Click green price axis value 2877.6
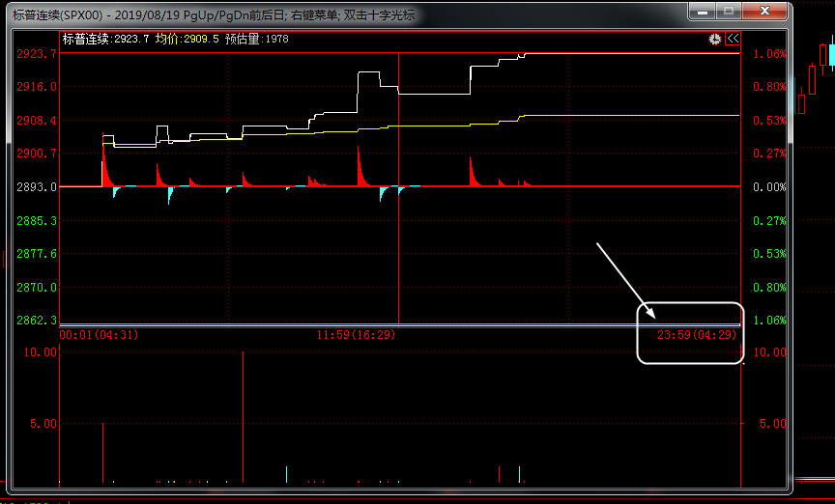 [36, 253]
